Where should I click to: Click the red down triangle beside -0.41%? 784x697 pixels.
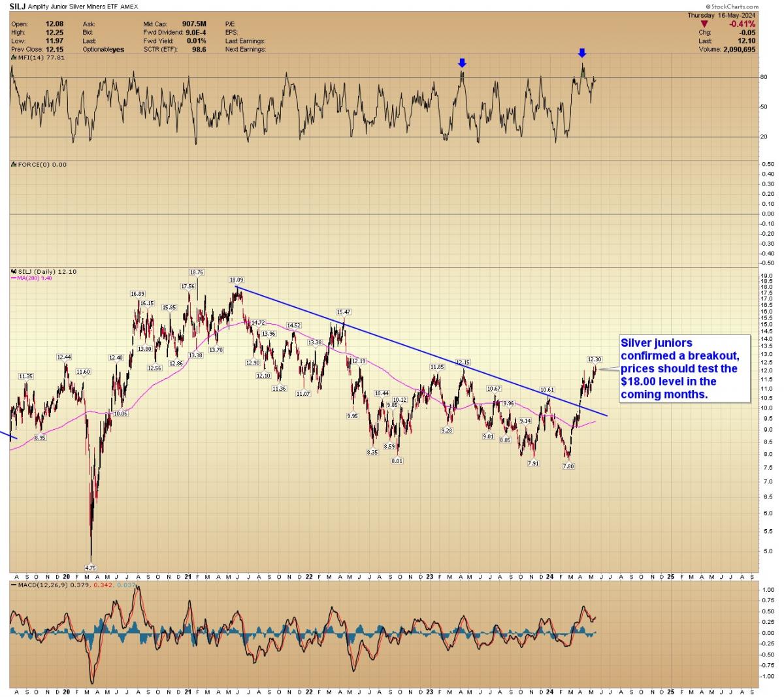[x=704, y=24]
